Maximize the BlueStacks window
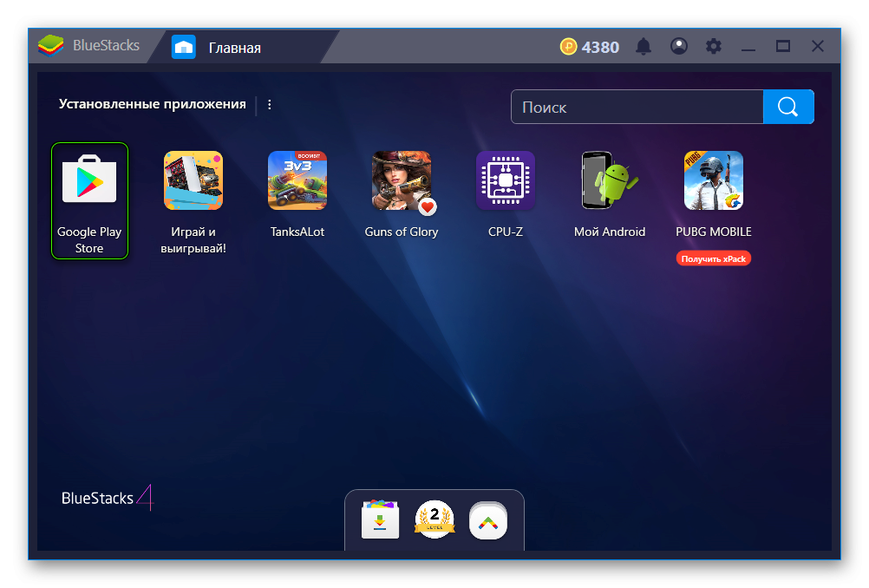 (782, 46)
